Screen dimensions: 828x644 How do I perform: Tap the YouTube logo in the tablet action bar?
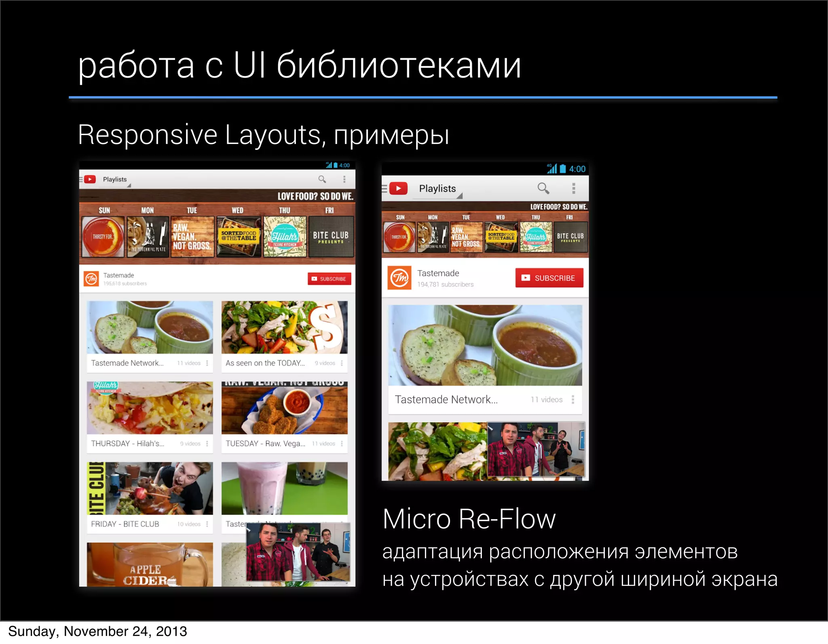pos(90,179)
